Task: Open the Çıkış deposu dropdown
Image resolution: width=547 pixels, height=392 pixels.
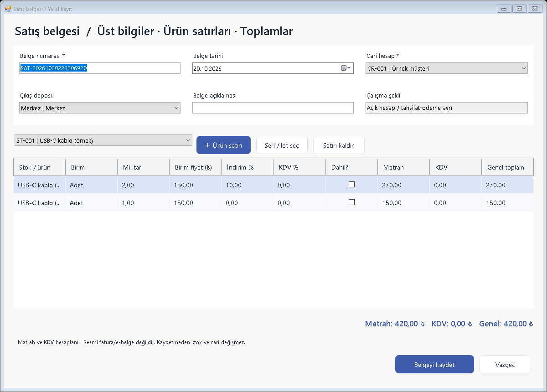Action: pyautogui.click(x=176, y=108)
